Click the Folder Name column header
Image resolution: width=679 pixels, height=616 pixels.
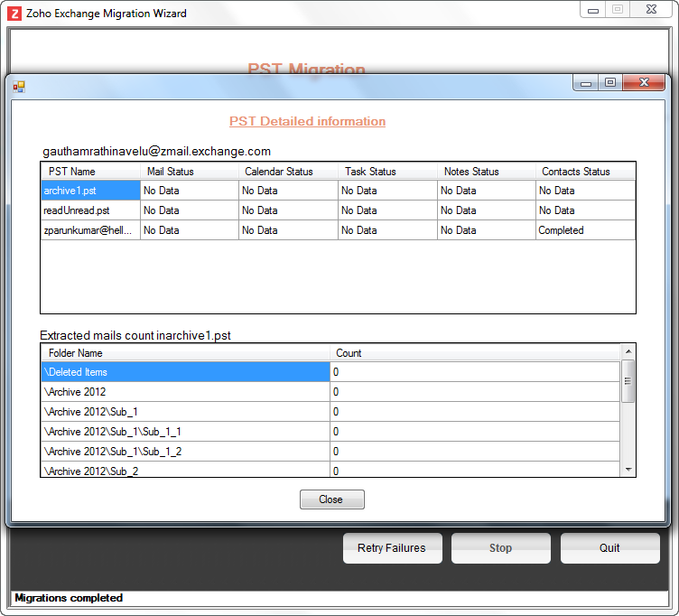(x=185, y=353)
